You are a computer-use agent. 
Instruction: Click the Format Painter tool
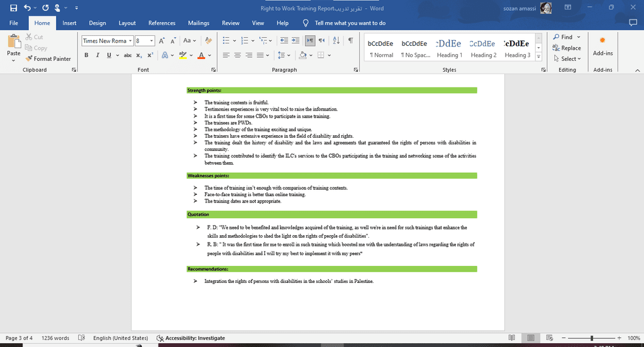coord(48,58)
